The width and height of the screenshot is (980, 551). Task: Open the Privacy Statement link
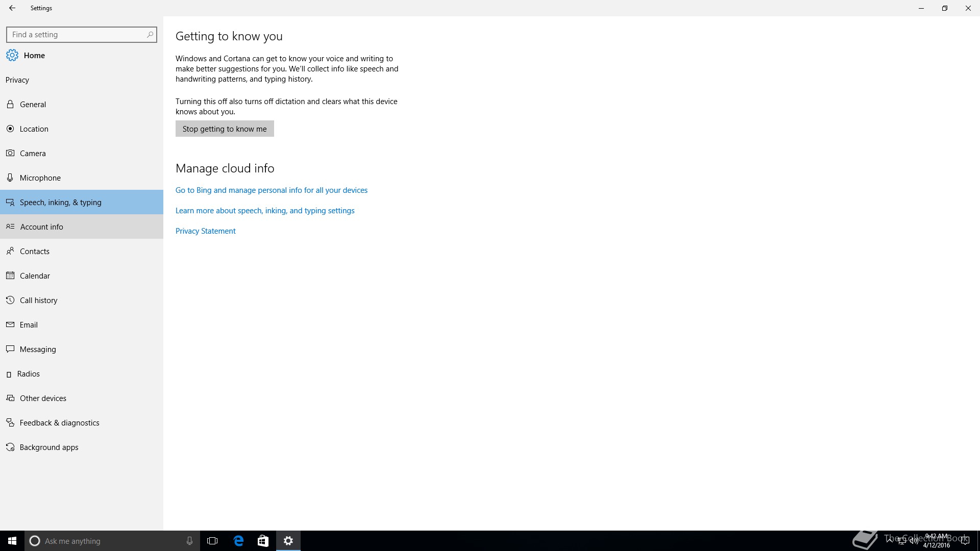coord(206,231)
